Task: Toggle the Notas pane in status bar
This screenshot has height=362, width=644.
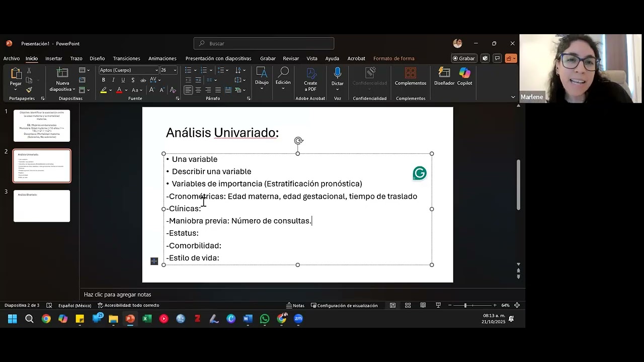Action: tap(295, 305)
